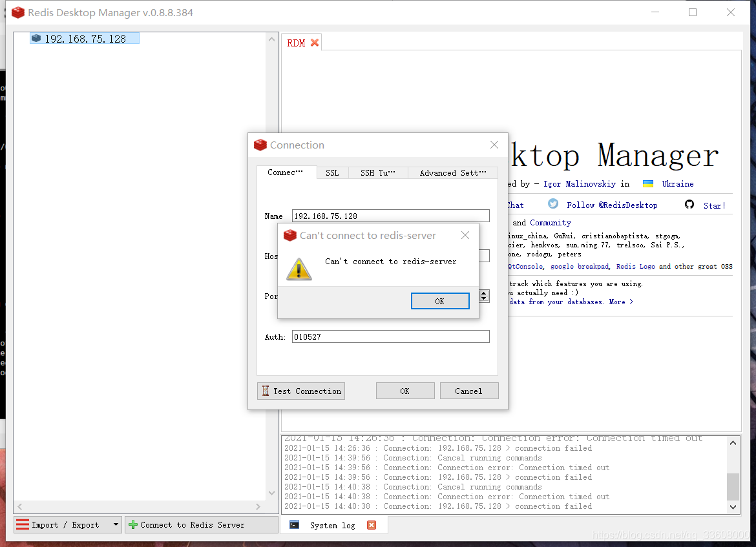The height and width of the screenshot is (547, 756).
Task: Open the google breakpad link
Action: pyautogui.click(x=580, y=267)
